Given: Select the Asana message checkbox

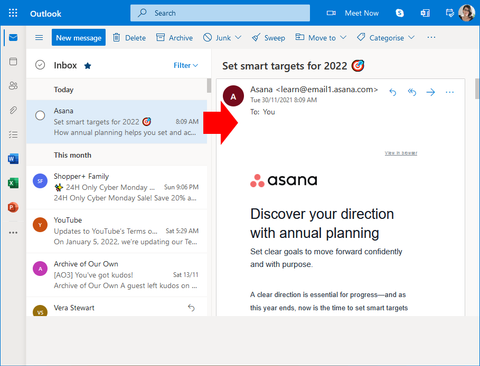Looking at the screenshot, I should 40,115.
